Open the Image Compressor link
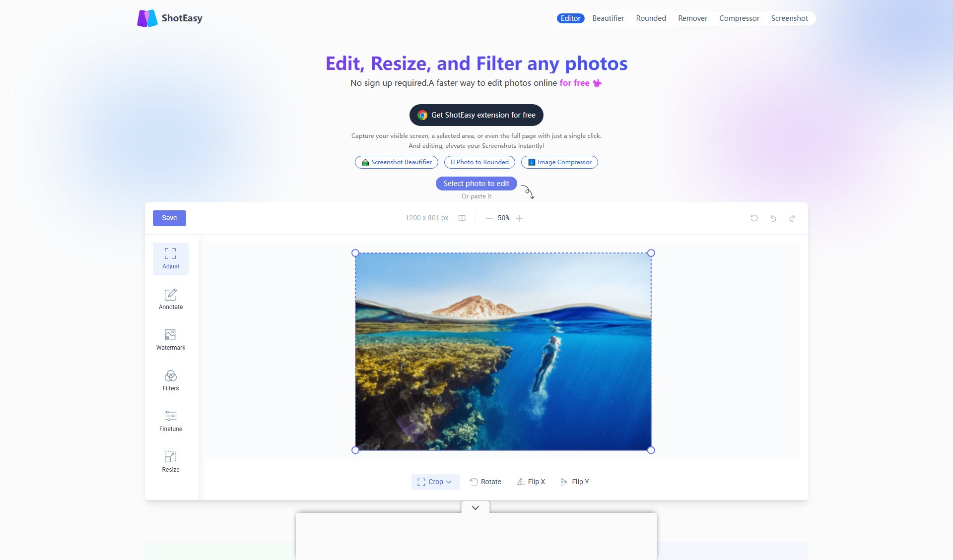The height and width of the screenshot is (560, 953). pyautogui.click(x=559, y=162)
